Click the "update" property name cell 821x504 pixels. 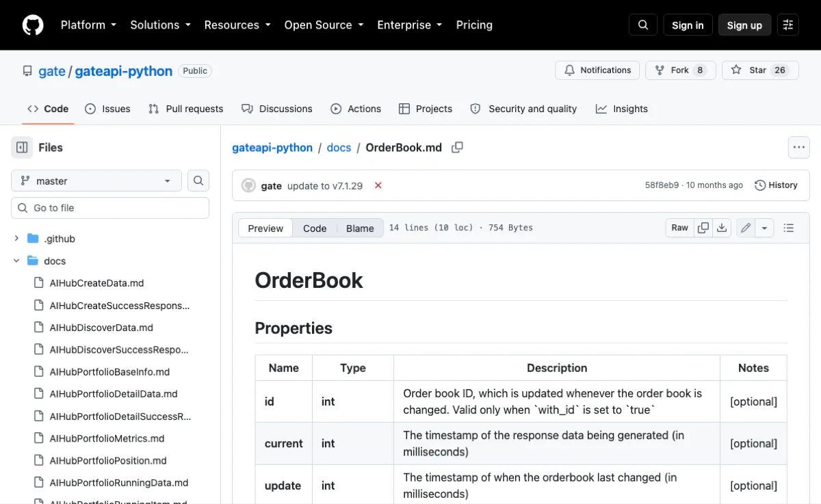[x=284, y=486]
